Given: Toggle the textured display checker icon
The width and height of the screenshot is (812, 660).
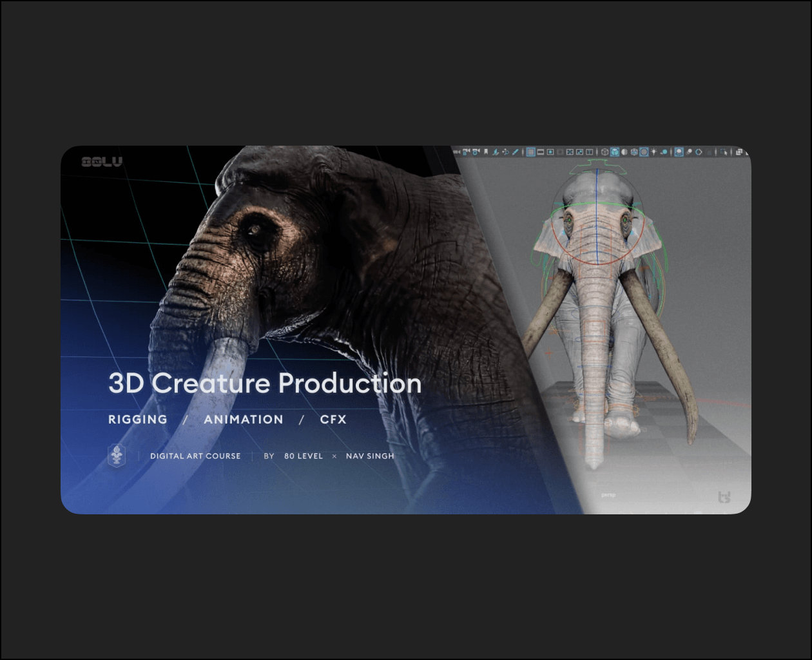Looking at the screenshot, I should point(643,152).
